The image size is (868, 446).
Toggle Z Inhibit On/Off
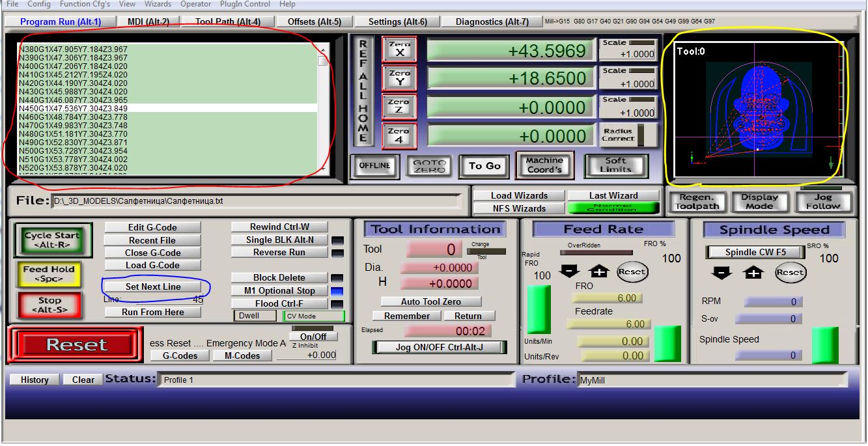313,337
